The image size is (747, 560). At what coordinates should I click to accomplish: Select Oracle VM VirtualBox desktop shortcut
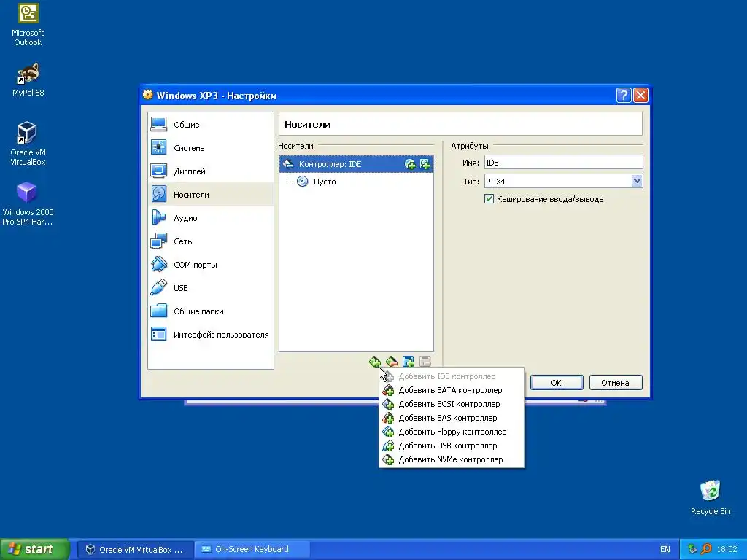click(28, 143)
